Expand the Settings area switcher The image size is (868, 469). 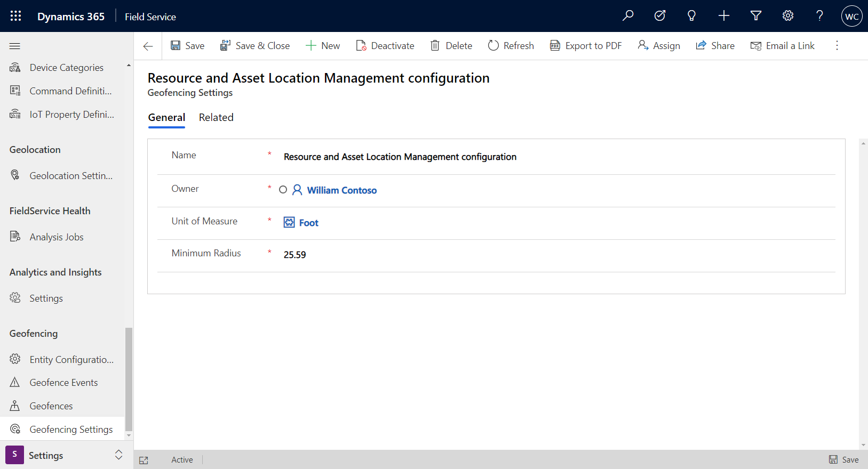pyautogui.click(x=118, y=455)
